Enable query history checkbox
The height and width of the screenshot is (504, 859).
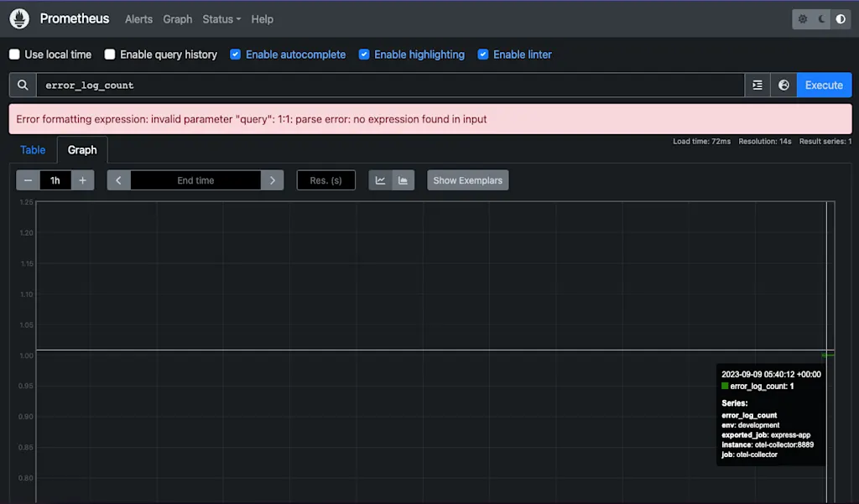point(110,55)
